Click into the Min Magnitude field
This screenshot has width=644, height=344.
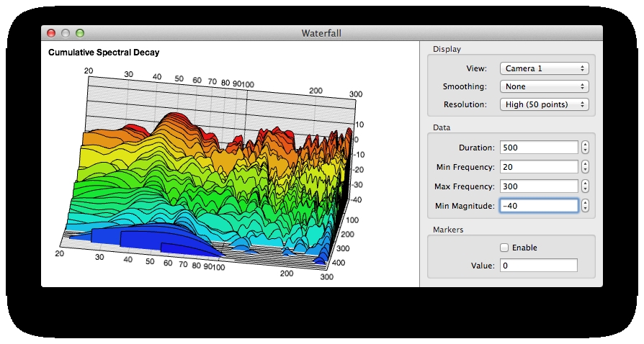click(x=539, y=206)
